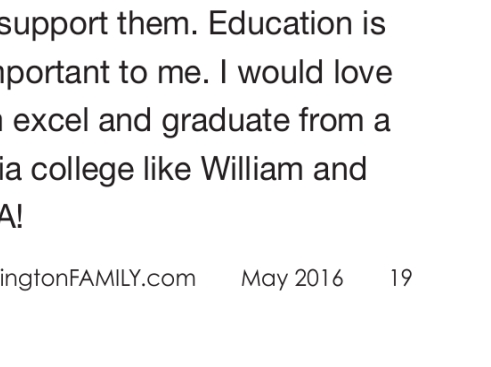Click the exclamation mark ending the paragraph
Viewport: 491px width, 367px height.
(19, 216)
